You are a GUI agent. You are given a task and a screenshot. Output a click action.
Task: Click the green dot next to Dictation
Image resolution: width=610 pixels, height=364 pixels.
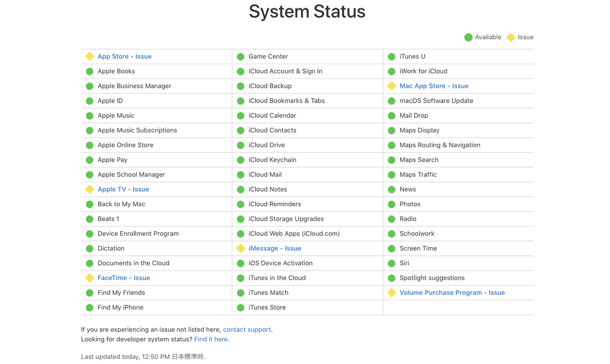90,248
